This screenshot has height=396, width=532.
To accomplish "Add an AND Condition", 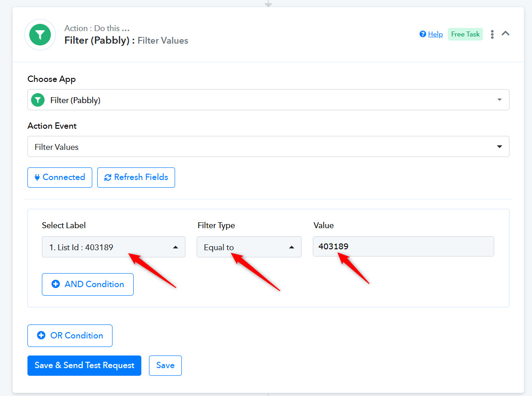I will (x=87, y=284).
